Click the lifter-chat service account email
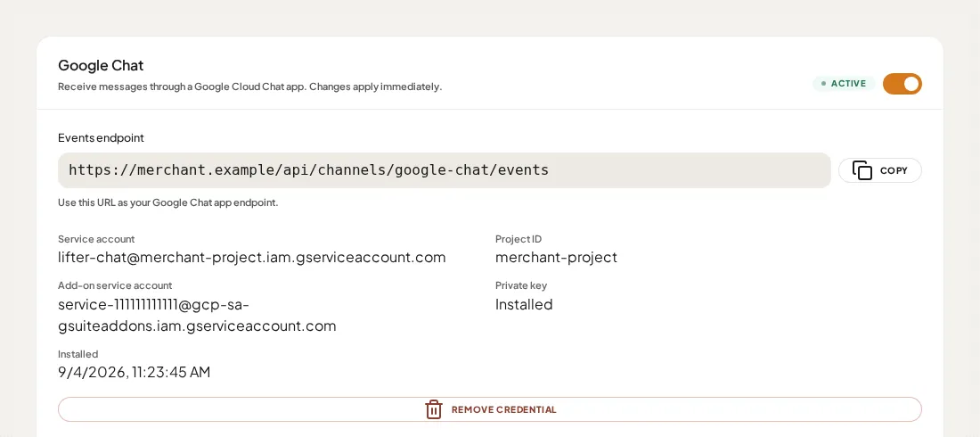Screen dimensions: 980x437 pos(252,258)
